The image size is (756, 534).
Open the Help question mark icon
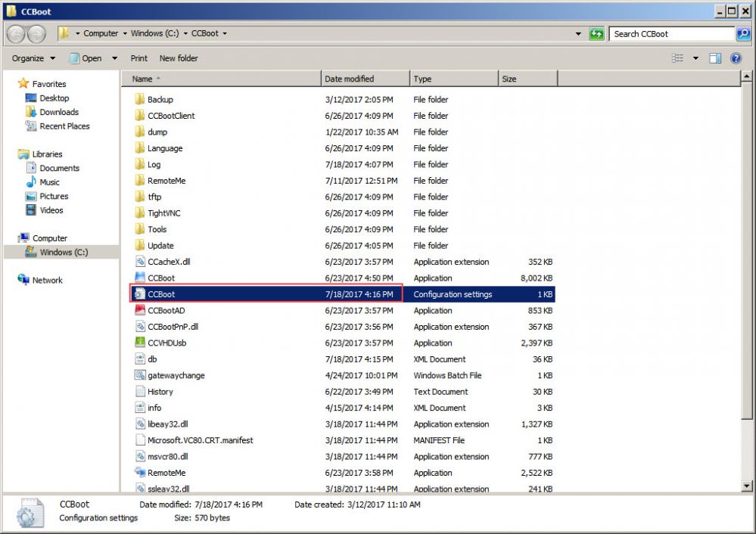(x=736, y=58)
